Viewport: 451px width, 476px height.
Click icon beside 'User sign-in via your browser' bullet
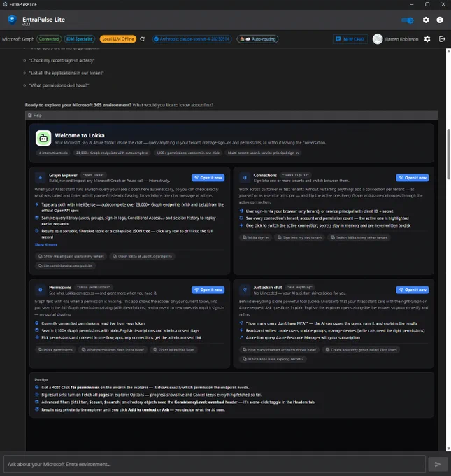241,211
